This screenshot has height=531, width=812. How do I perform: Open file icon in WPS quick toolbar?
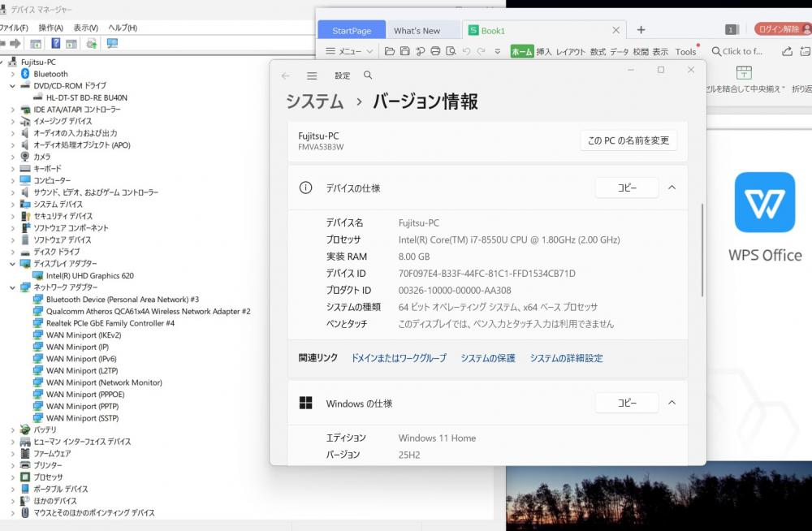coord(390,51)
